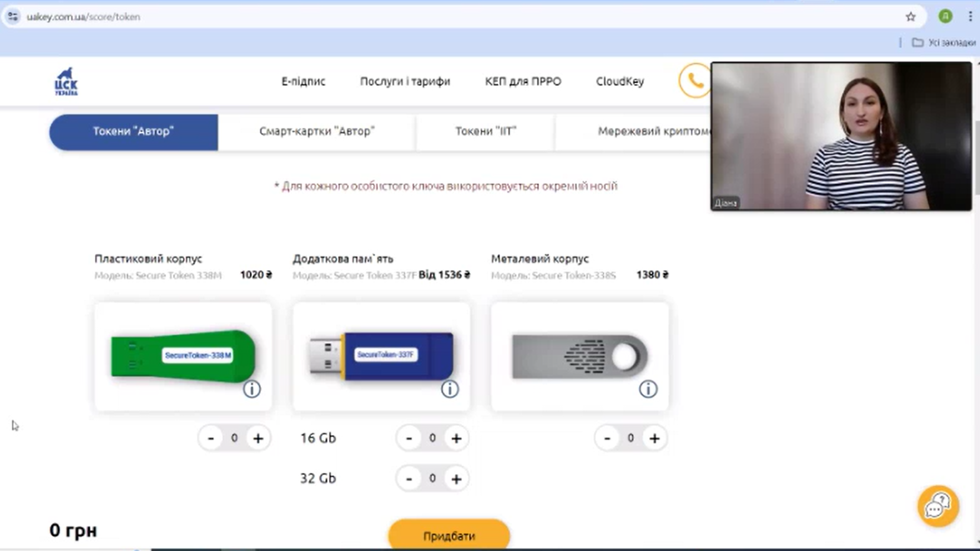
Task: Click the 1020 ₴ price
Action: coord(256,275)
